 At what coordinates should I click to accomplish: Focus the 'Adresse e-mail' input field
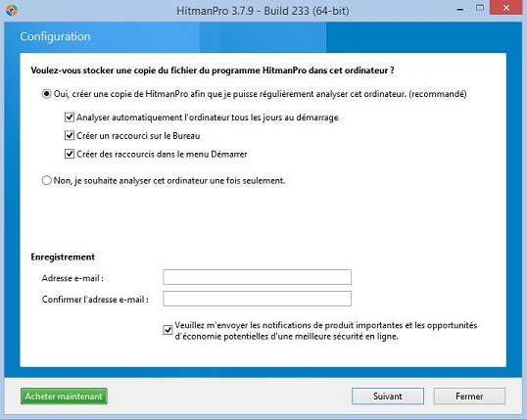point(257,277)
